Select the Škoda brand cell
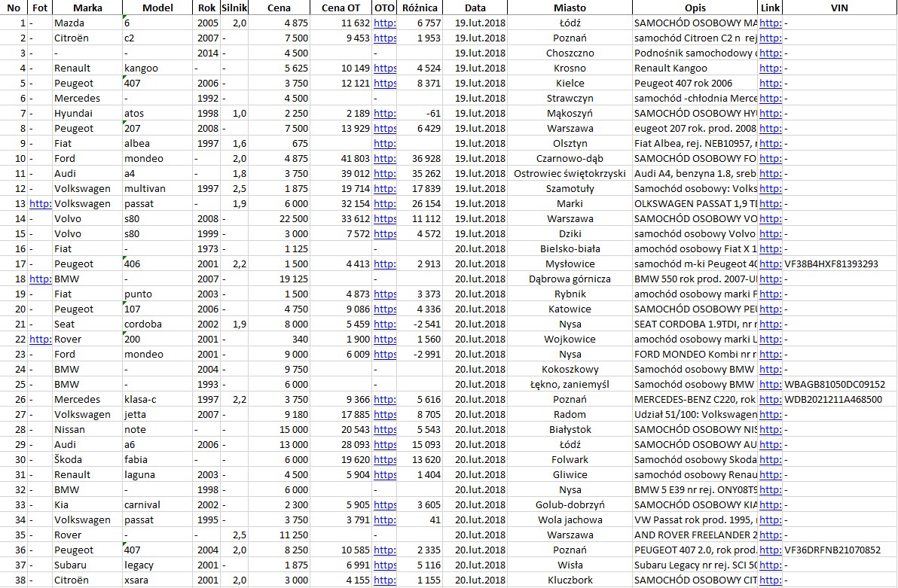Screen dimensions: 898x588 coord(87,459)
